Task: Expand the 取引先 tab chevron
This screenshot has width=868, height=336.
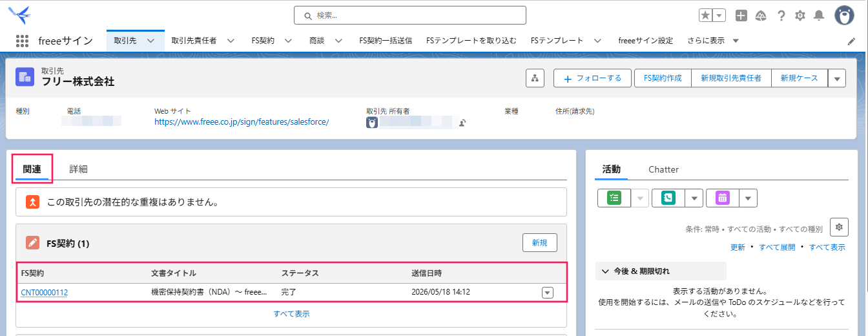Action: pos(150,41)
